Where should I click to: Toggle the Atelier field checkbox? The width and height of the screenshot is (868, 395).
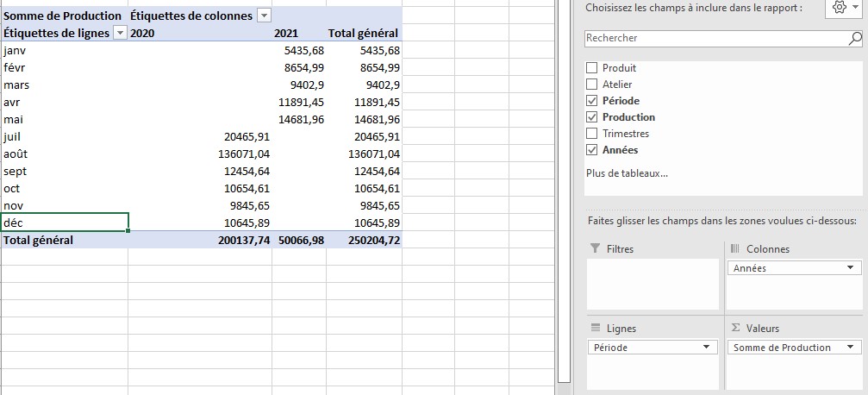tap(592, 85)
